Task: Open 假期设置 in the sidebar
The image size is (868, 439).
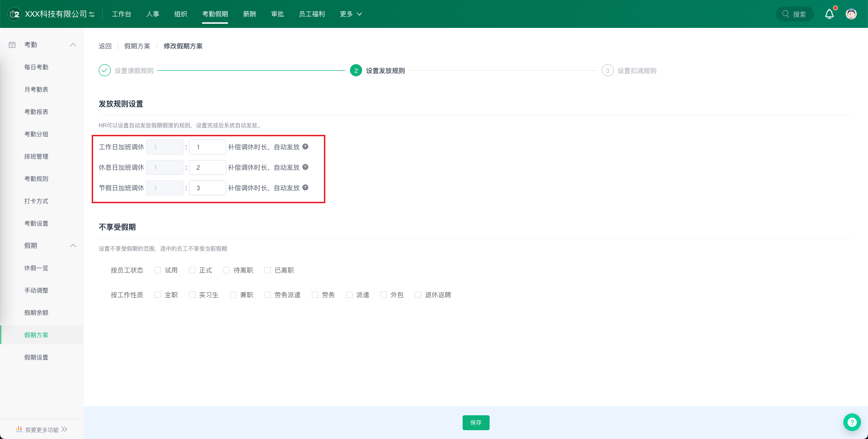Action: click(36, 357)
